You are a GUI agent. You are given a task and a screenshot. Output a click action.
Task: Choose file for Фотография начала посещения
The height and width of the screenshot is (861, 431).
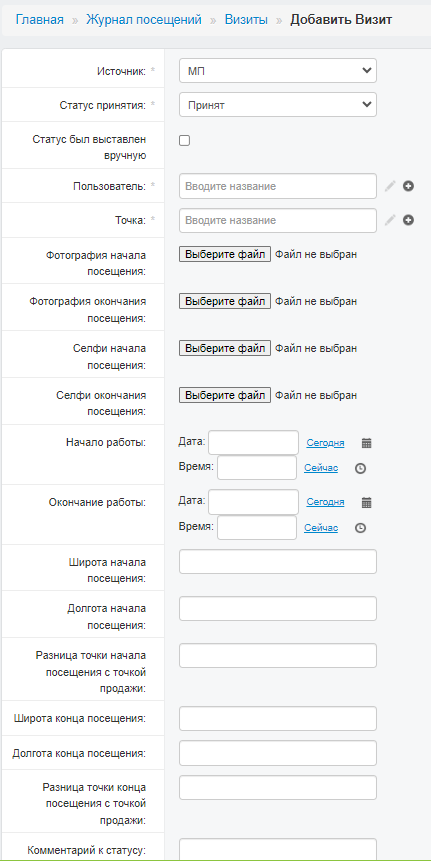[225, 254]
